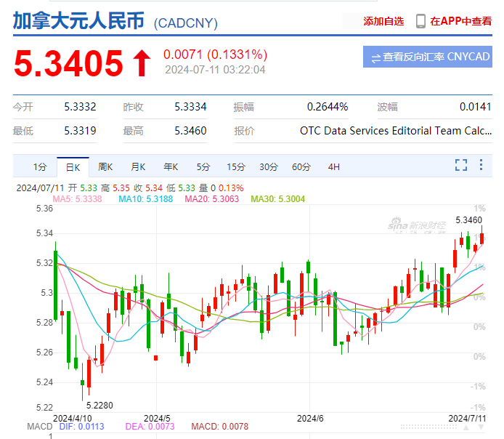Image resolution: width=504 pixels, height=439 pixels.
Task: Click the down triangle at the chart's bottom right
Action: click(481, 427)
